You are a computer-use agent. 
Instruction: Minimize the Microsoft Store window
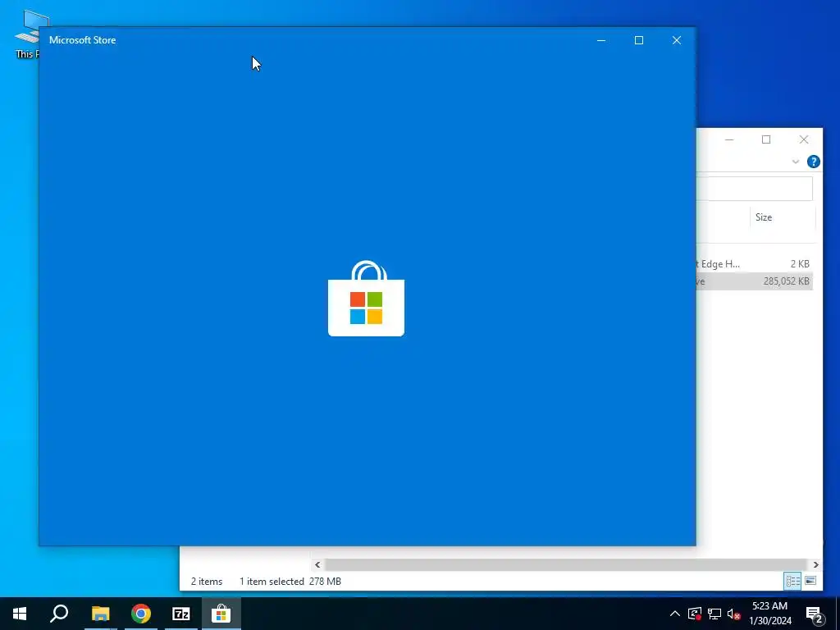(x=601, y=40)
